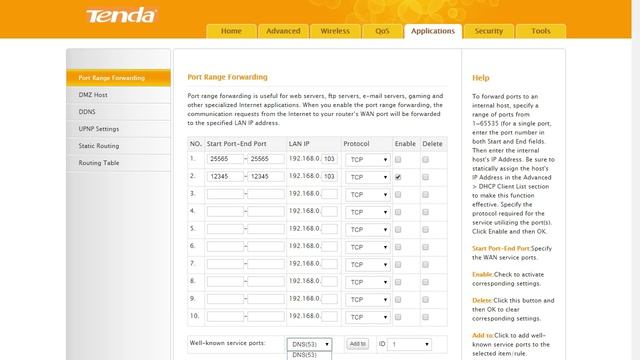Tick Enable checkbox for rule 3
This screenshot has height=360, width=640.
tap(398, 195)
